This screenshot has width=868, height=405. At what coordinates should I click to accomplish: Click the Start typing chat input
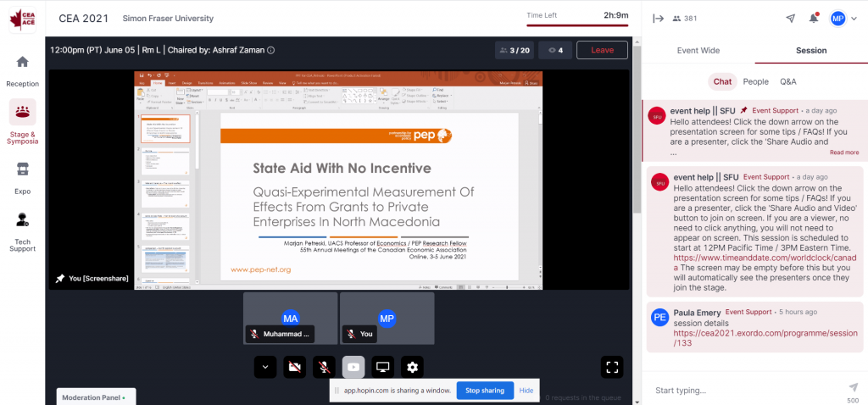coord(746,390)
